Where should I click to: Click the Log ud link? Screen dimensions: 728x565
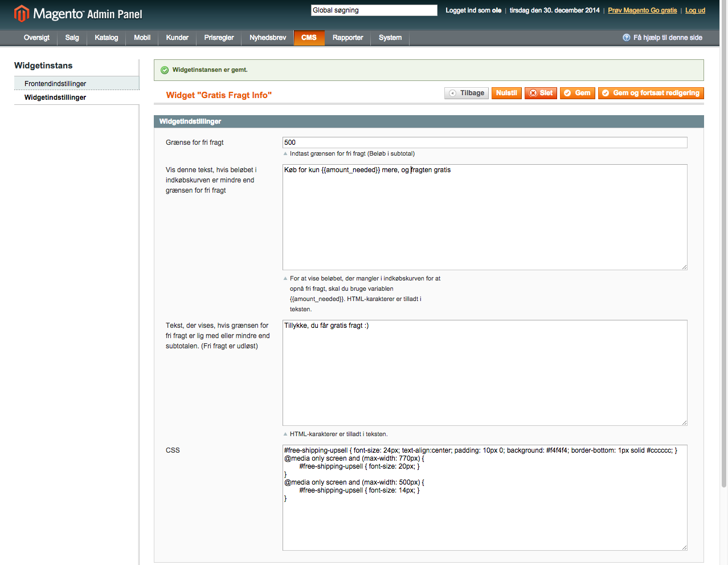695,10
